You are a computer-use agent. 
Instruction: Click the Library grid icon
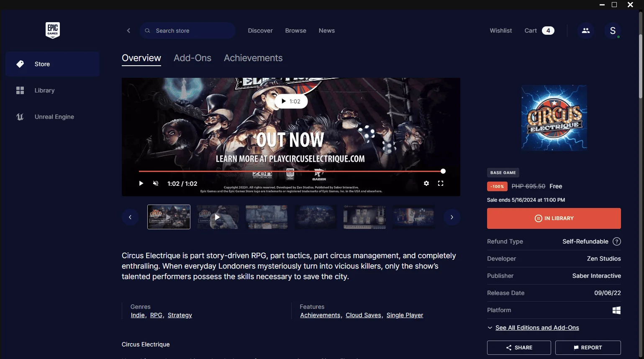click(x=20, y=90)
